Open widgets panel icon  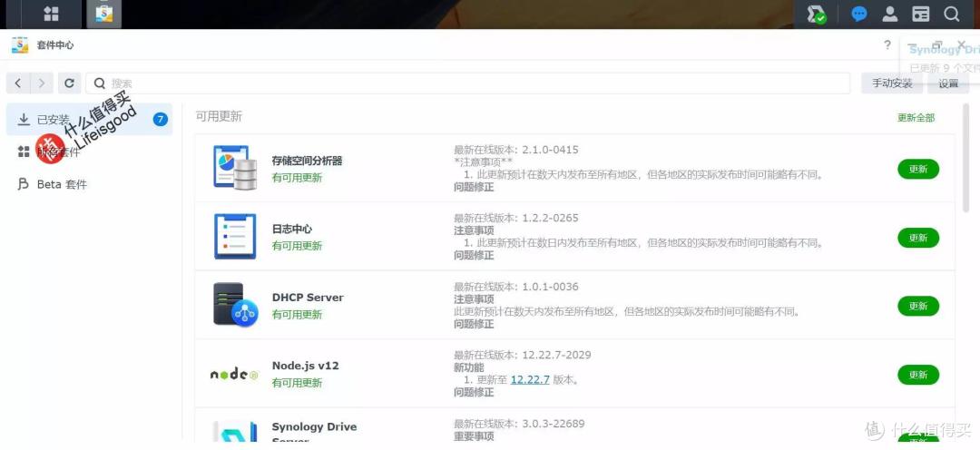pos(921,14)
